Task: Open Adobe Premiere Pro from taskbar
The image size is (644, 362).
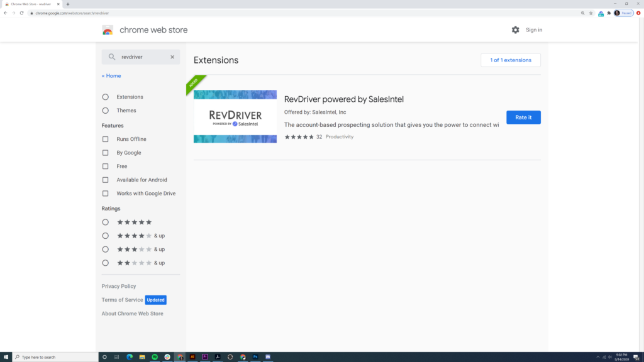Action: click(x=205, y=357)
